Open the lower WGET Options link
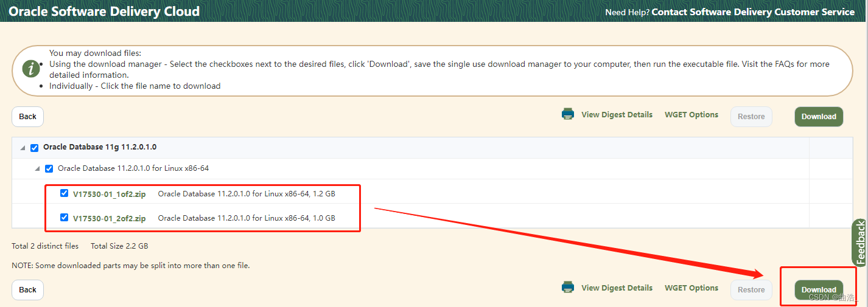 691,288
